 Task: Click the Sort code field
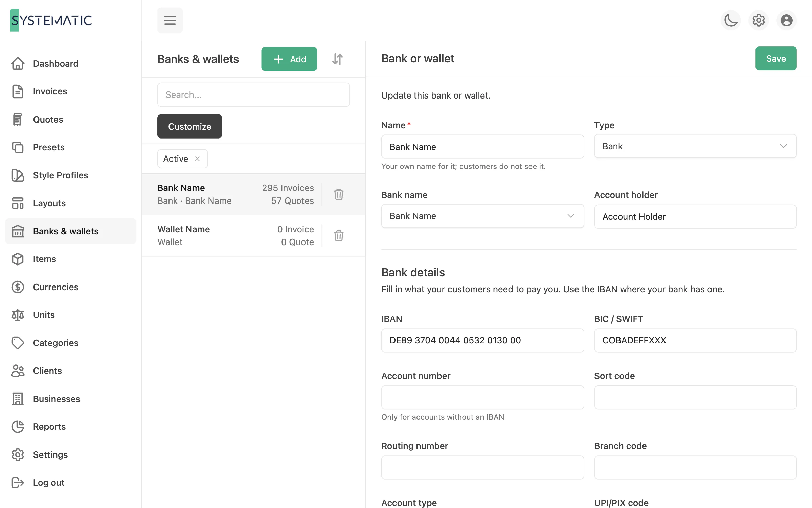695,398
